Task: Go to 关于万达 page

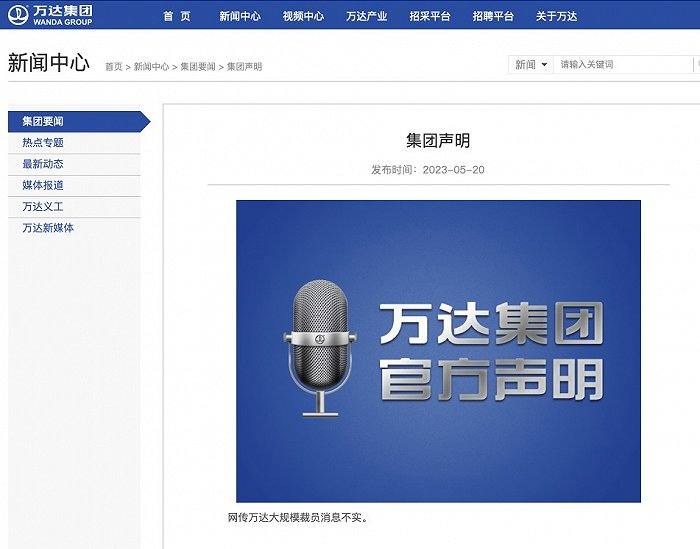Action: pyautogui.click(x=556, y=17)
